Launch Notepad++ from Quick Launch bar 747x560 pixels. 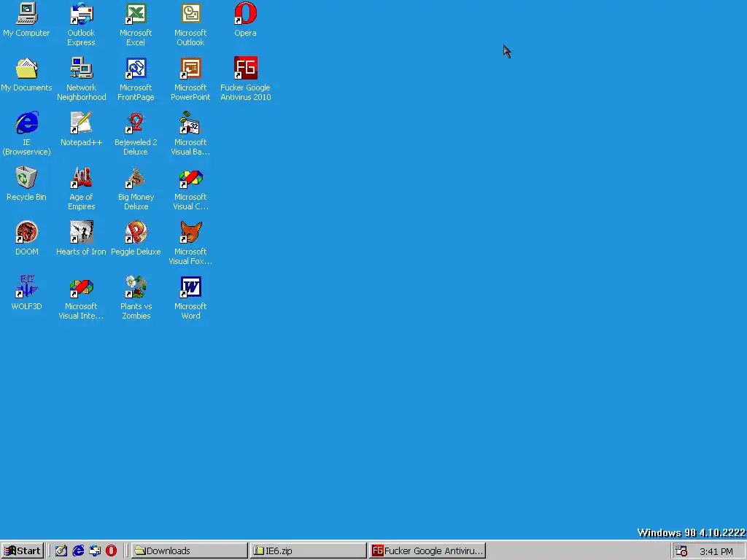tap(61, 551)
